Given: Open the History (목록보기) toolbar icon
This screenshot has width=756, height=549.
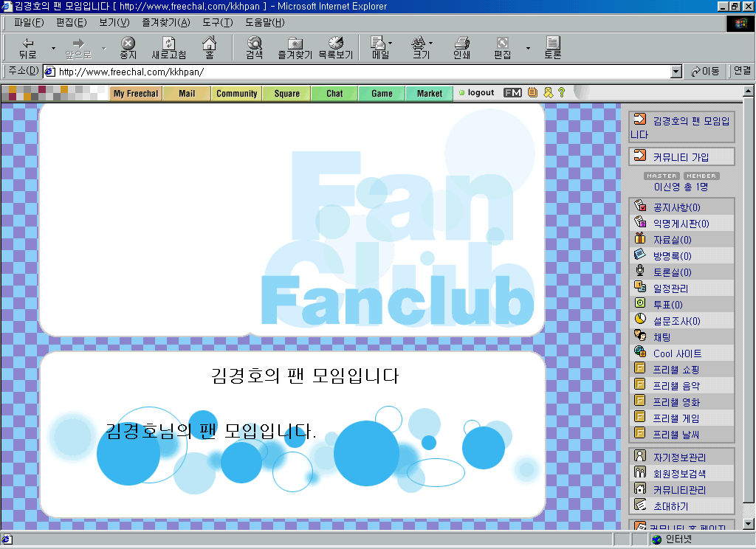Looking at the screenshot, I should click(335, 47).
